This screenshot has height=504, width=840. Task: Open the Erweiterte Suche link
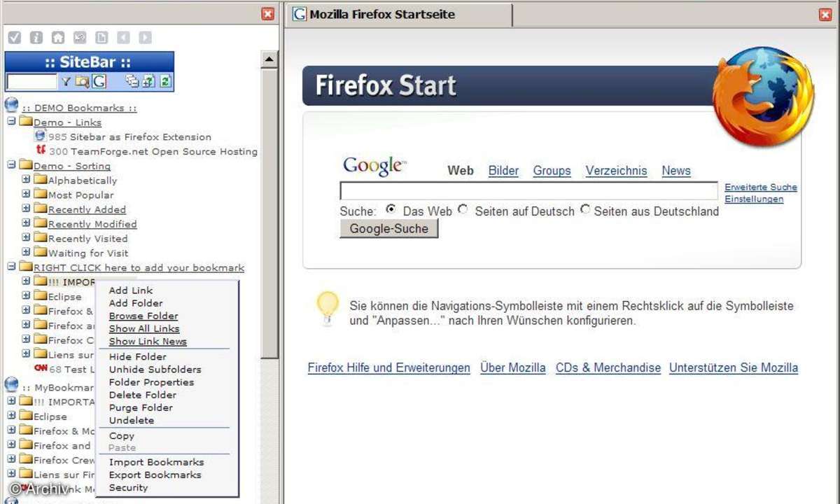pyautogui.click(x=761, y=187)
